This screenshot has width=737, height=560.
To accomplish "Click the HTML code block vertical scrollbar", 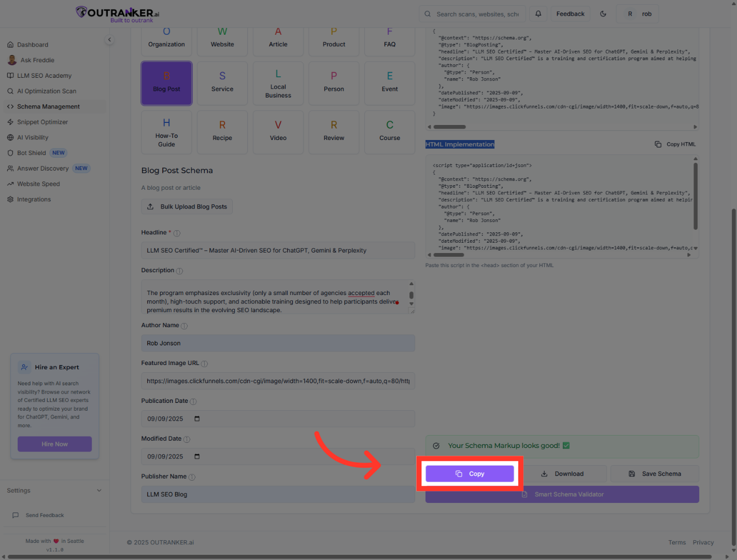I will click(696, 196).
